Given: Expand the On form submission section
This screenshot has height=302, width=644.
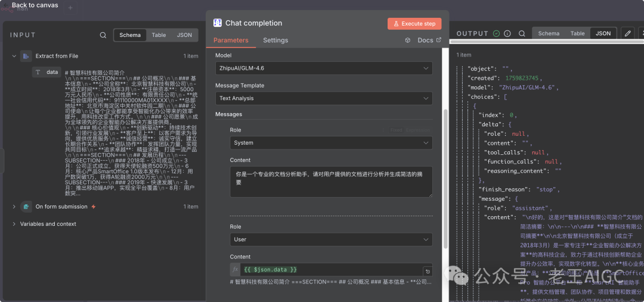Looking at the screenshot, I should tap(14, 207).
